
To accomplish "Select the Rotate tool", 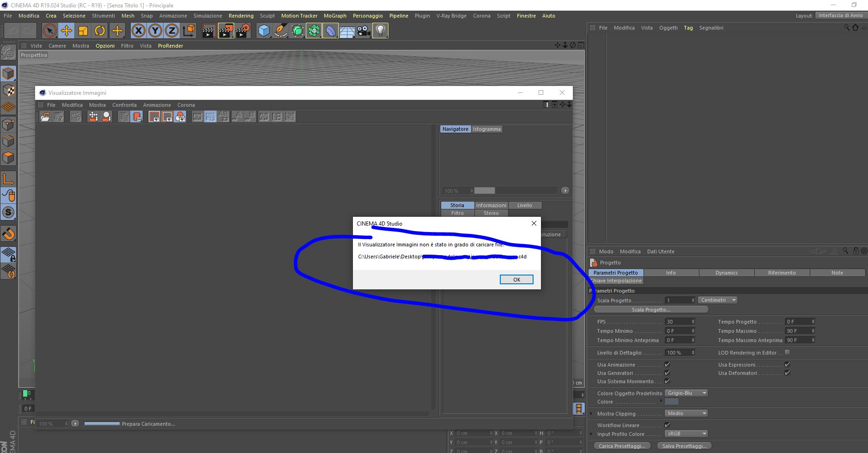I will (x=100, y=31).
